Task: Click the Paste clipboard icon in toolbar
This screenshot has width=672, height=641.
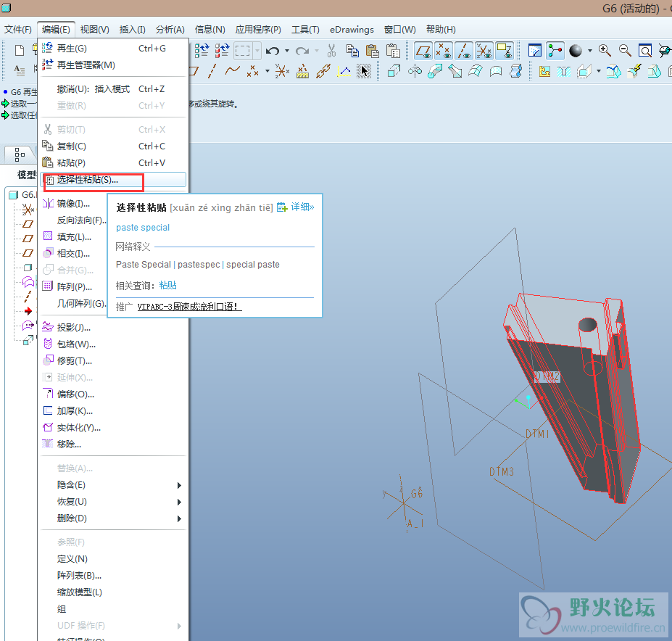Action: pyautogui.click(x=373, y=51)
